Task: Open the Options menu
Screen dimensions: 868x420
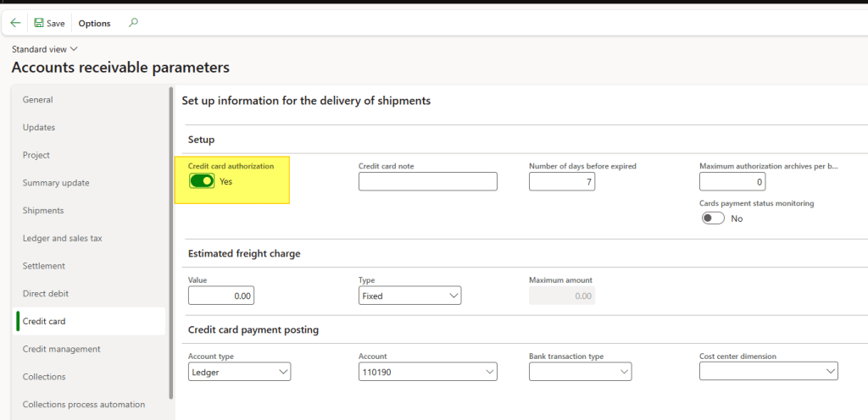Action: pos(94,23)
